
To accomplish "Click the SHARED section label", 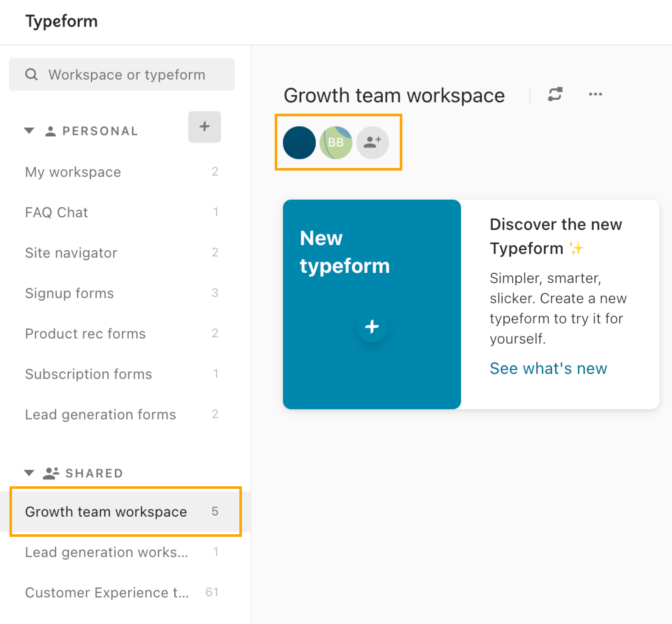I will coord(94,473).
